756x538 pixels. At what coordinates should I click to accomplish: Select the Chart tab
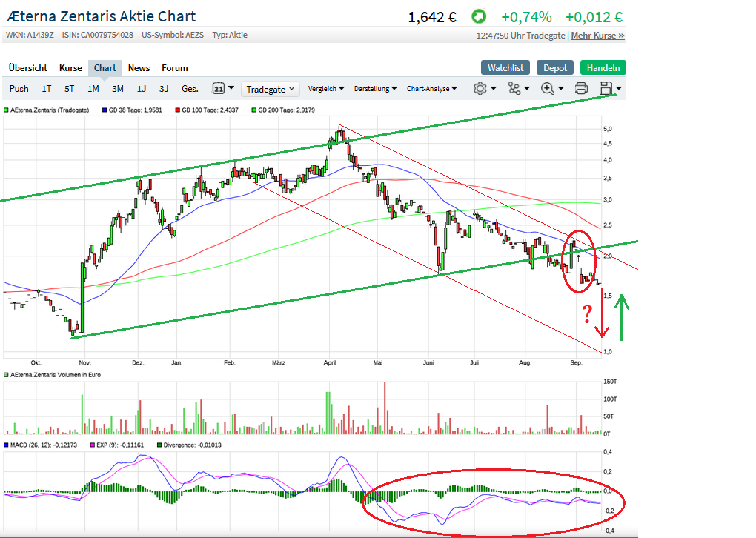point(105,68)
